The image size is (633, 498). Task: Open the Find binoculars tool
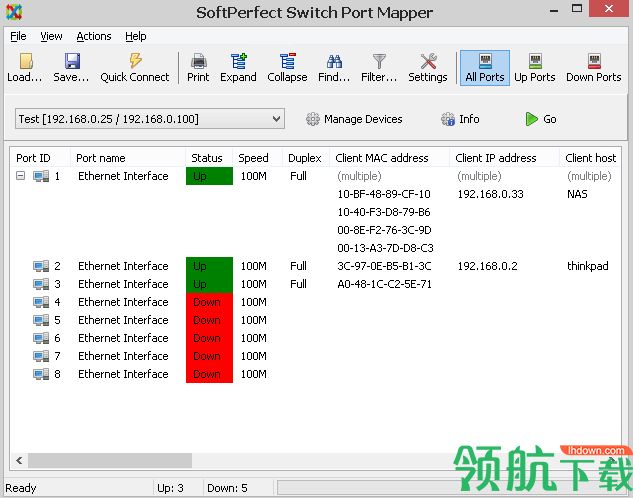334,67
